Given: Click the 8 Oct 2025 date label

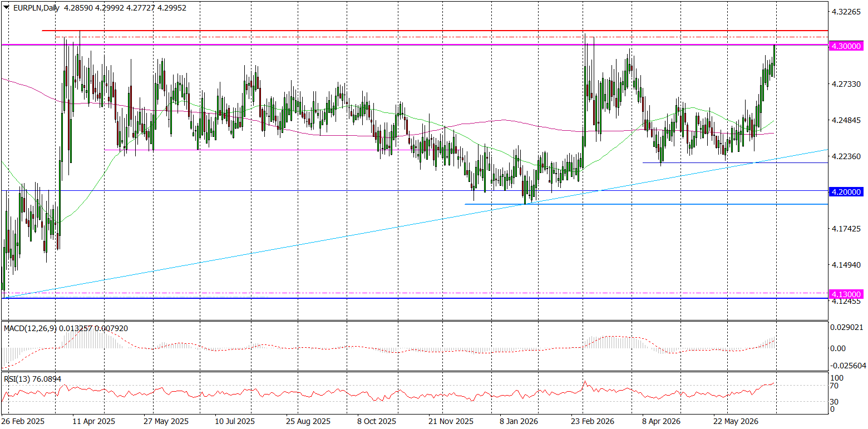Looking at the screenshot, I should [377, 422].
